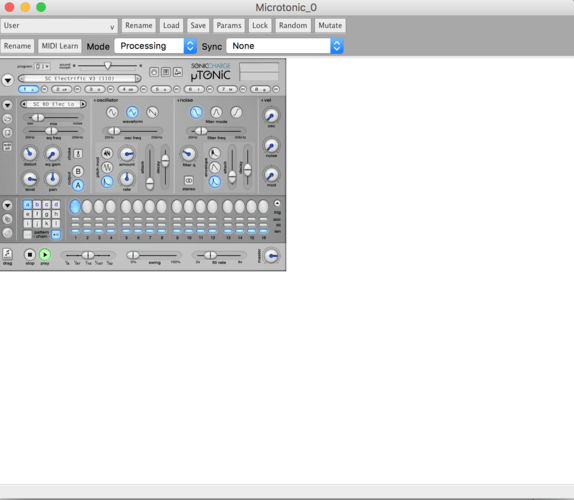
Task: Adjust the sound morph slider
Action: [x=107, y=66]
